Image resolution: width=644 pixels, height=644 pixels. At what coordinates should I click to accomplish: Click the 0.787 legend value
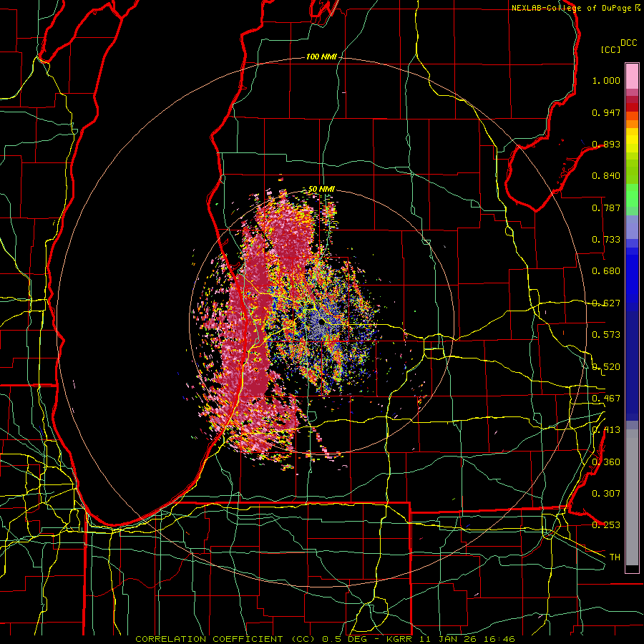pos(606,208)
